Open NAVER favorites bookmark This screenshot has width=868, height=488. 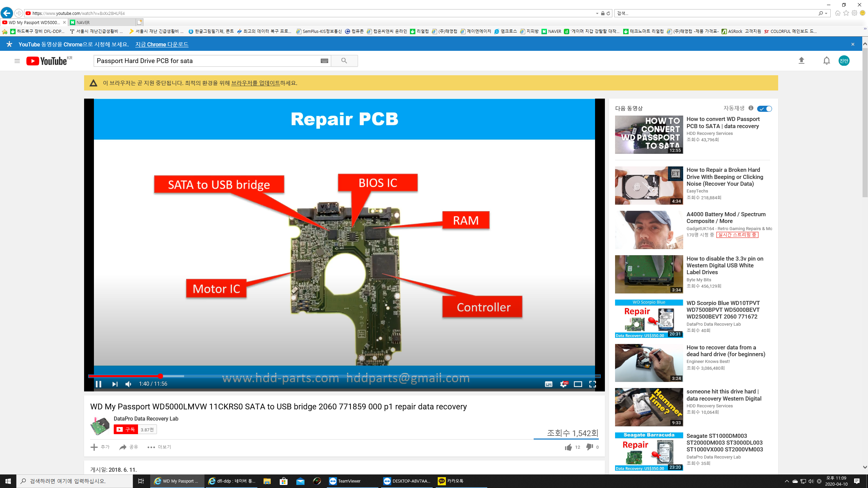click(551, 32)
